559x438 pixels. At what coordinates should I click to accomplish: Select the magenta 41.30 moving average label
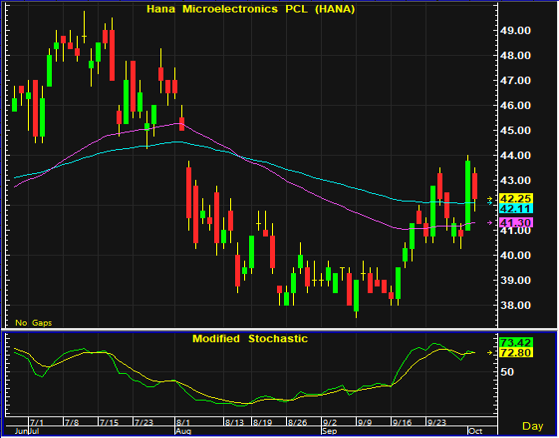coord(516,223)
